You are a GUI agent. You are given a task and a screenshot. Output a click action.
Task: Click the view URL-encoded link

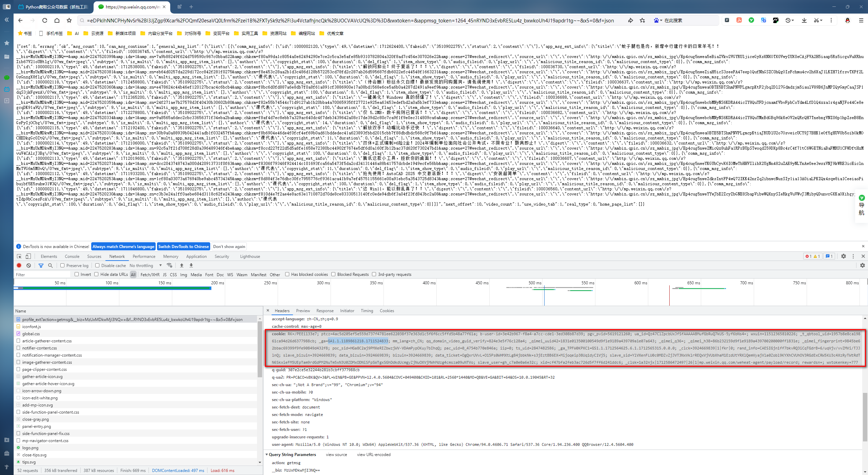click(374, 454)
